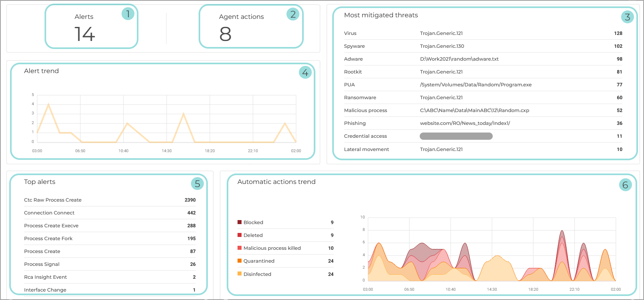
Task: Click callout badge 4 on Alert trend
Action: point(305,72)
